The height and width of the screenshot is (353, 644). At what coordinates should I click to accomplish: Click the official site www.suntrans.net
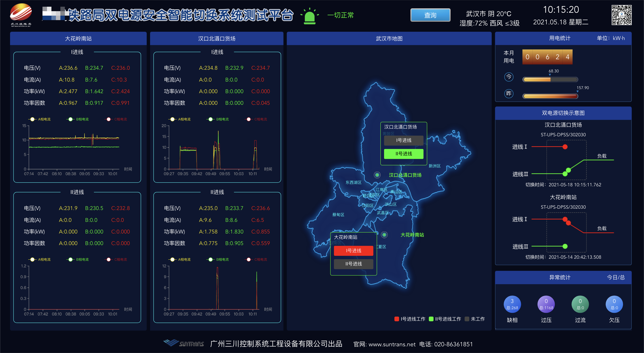(x=392, y=344)
